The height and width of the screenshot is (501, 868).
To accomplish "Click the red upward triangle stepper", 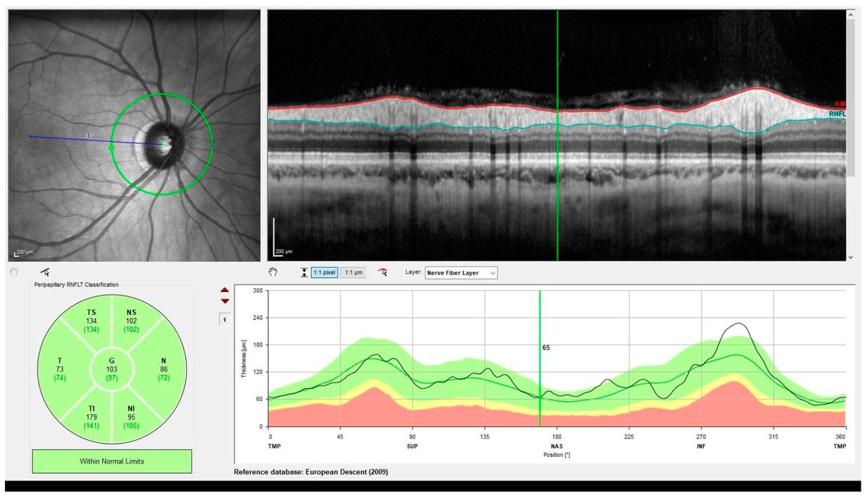I will (x=224, y=290).
